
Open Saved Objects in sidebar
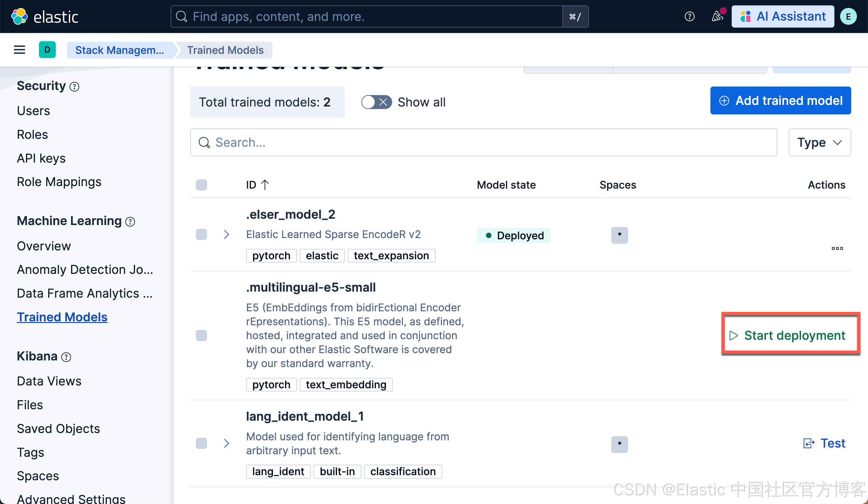coord(58,429)
